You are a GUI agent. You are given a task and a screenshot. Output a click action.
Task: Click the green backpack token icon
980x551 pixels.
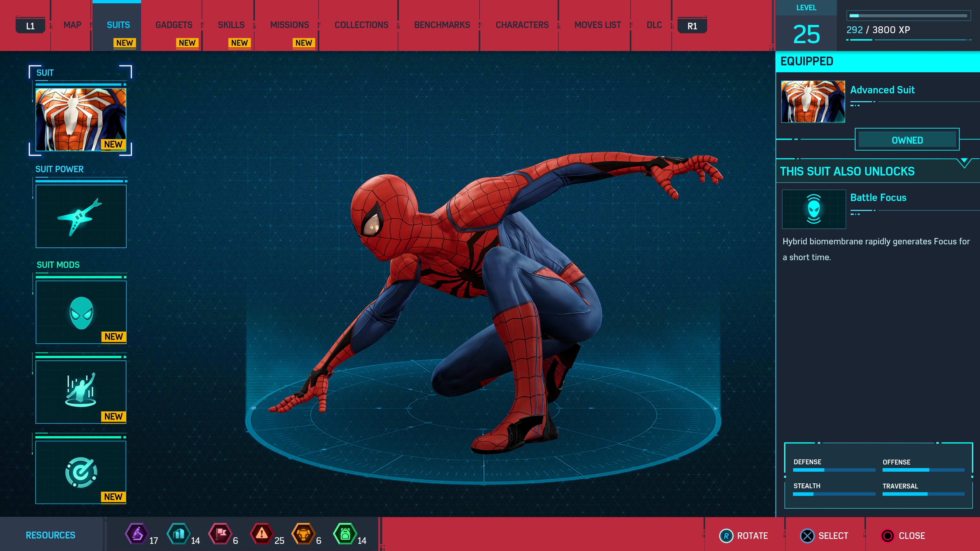(x=345, y=534)
